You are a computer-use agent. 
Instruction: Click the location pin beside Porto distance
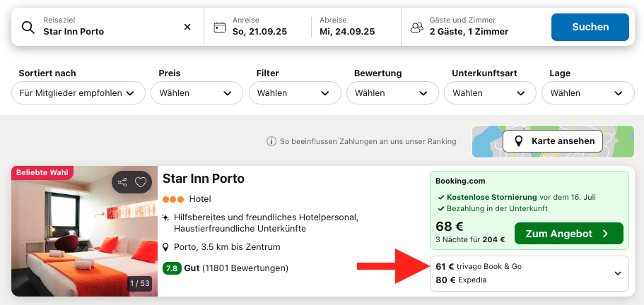point(166,247)
